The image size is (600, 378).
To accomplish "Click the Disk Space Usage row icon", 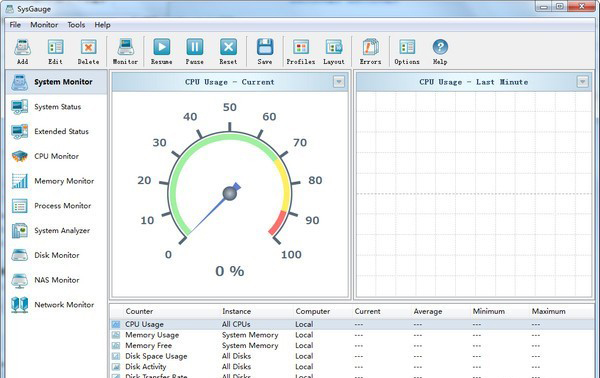I will [x=116, y=356].
